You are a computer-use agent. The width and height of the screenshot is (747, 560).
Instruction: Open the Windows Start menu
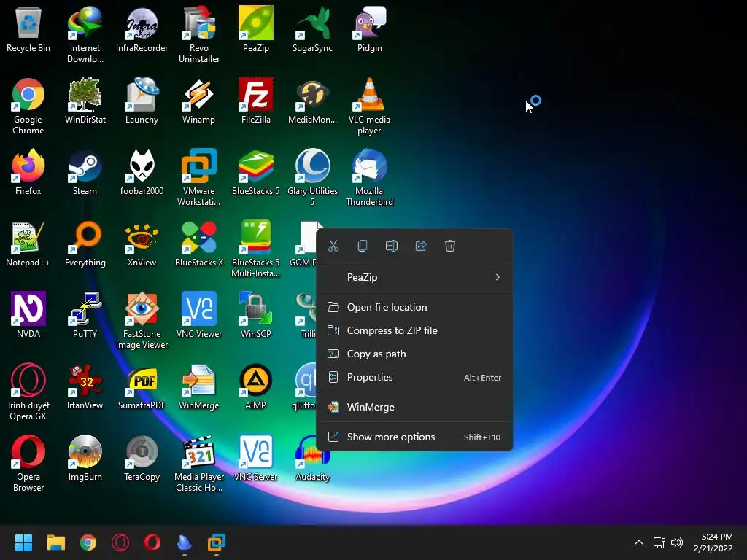pos(23,542)
